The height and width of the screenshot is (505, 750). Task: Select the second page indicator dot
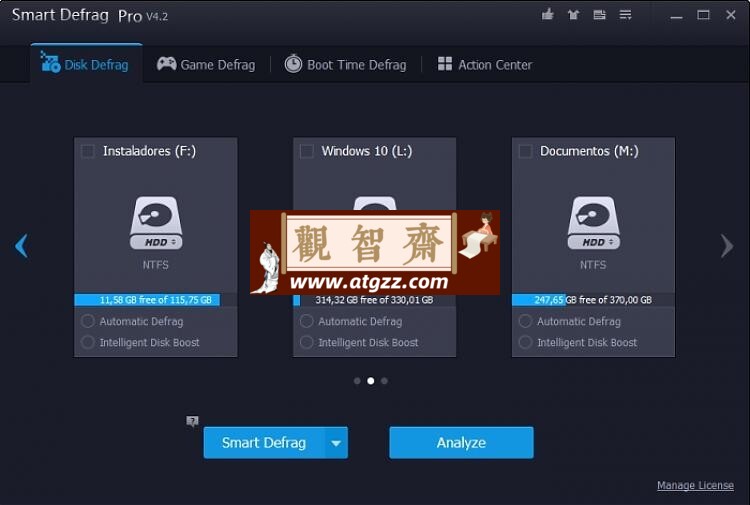(x=371, y=381)
